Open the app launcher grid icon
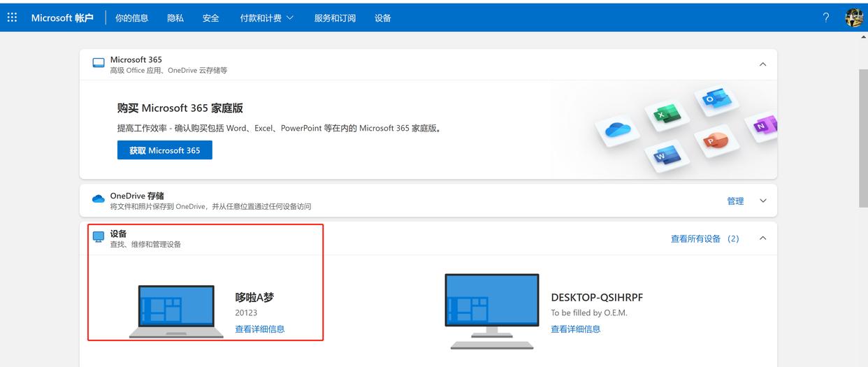This screenshot has height=367, width=868. pyautogui.click(x=12, y=17)
